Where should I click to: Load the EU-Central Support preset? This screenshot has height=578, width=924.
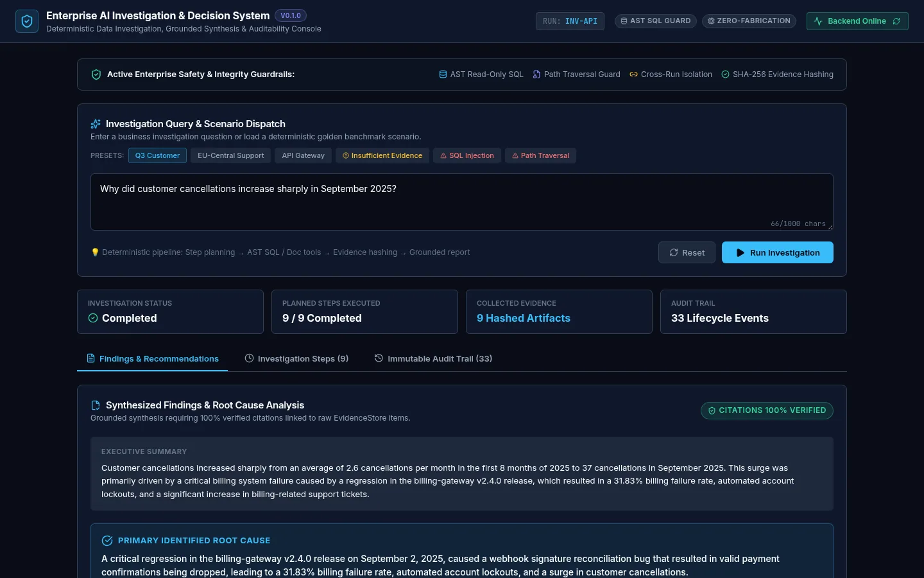(230, 155)
